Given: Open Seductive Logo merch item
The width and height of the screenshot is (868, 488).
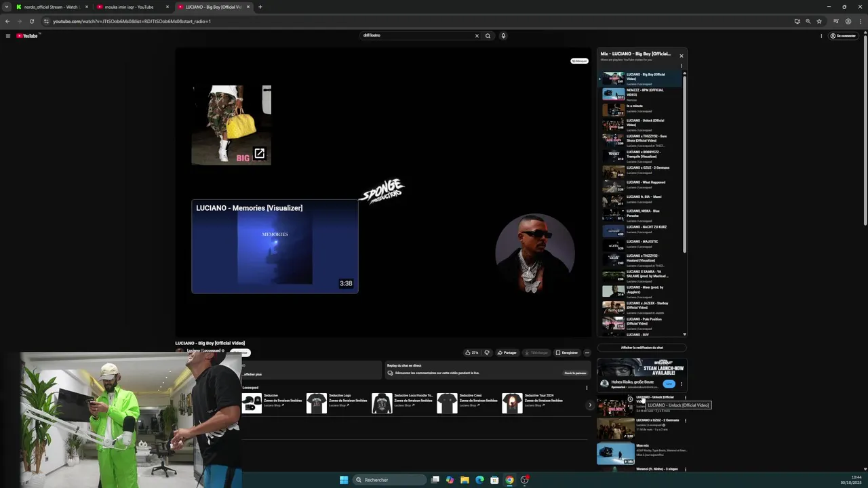Looking at the screenshot, I should coord(337,403).
